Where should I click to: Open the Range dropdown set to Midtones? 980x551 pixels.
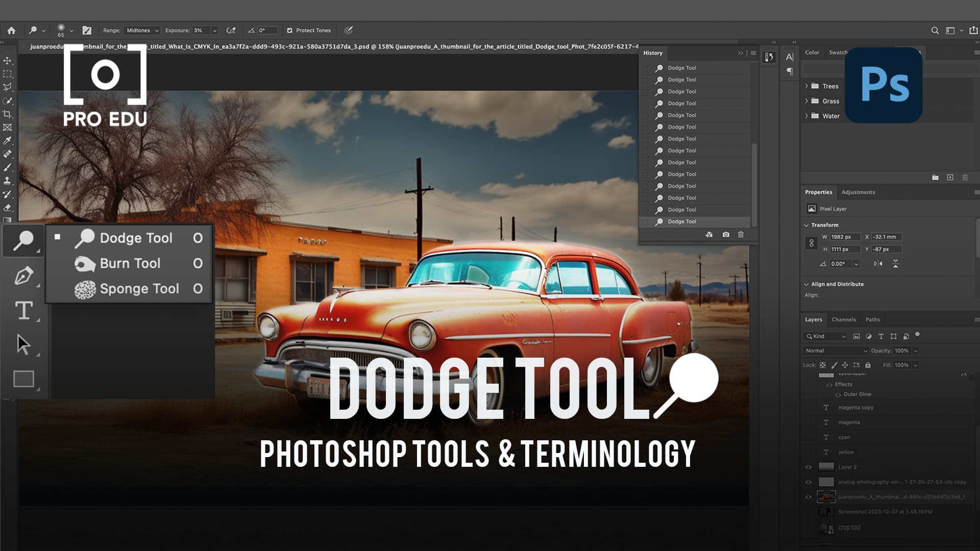click(x=141, y=30)
